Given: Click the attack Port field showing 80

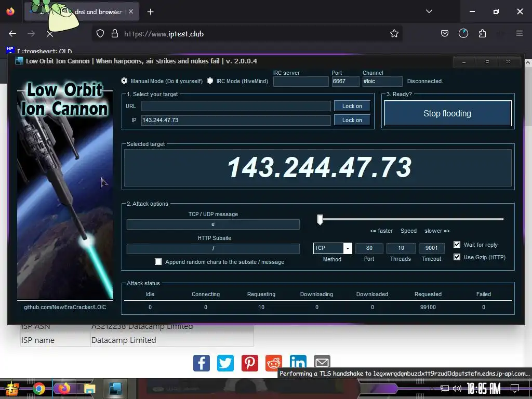Looking at the screenshot, I should coord(369,248).
